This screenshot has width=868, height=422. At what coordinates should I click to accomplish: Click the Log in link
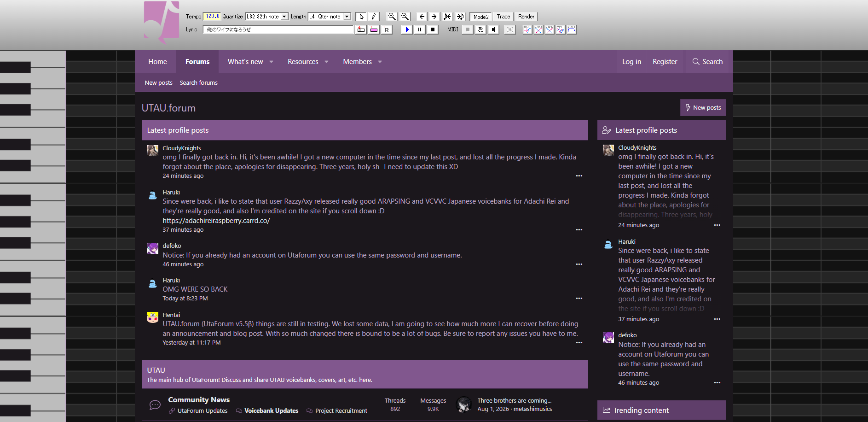click(631, 62)
